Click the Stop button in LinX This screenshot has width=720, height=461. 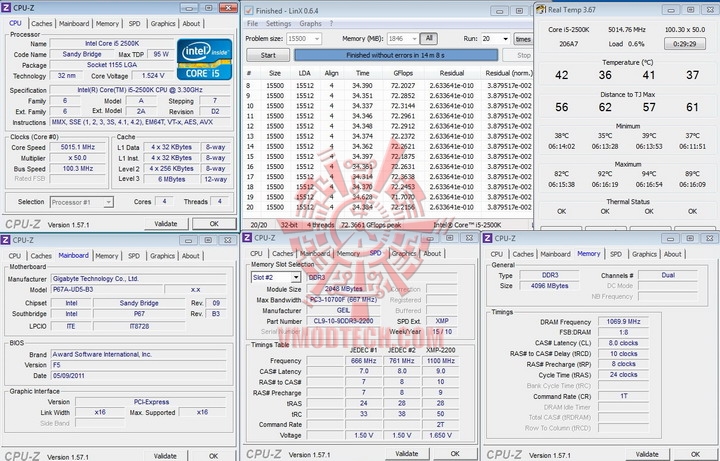pos(518,55)
